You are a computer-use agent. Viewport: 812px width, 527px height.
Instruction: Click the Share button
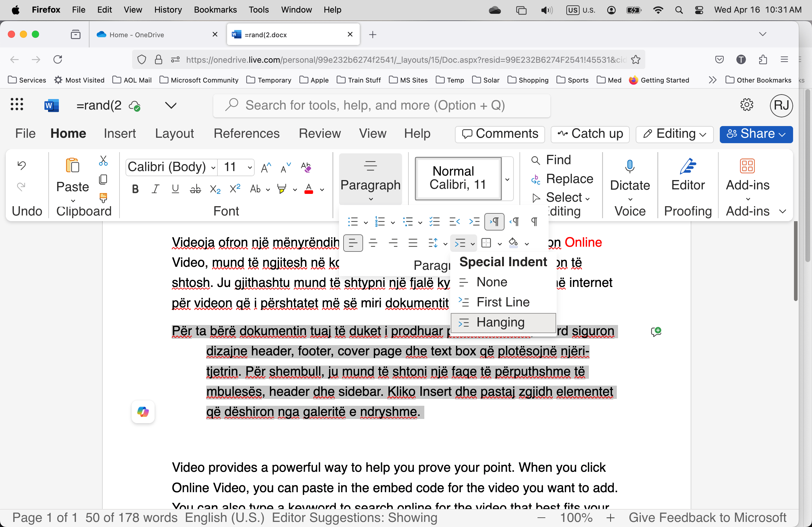(x=756, y=134)
